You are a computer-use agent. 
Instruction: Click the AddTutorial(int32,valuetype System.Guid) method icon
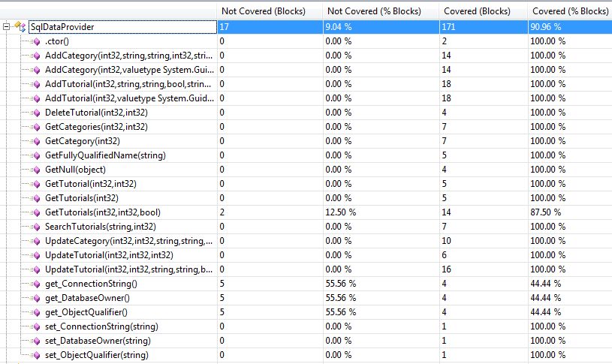tap(36, 99)
